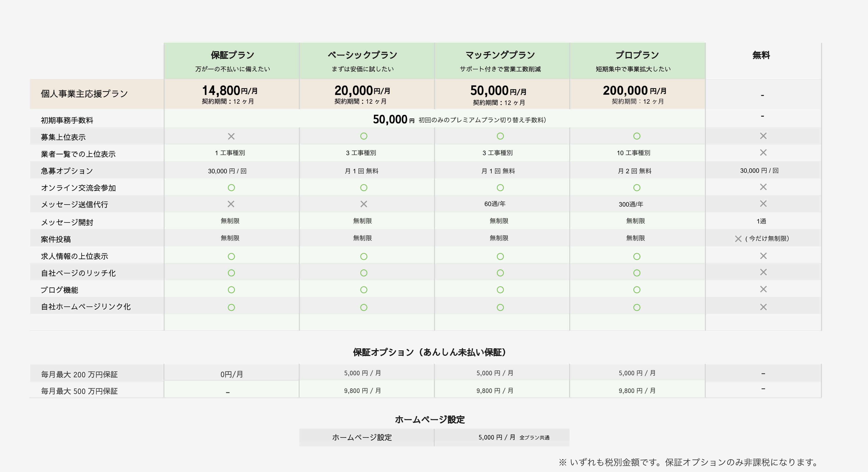The width and height of the screenshot is (868, 472).
Task: Click the X icon for 無料 自社ページのリッチ化
Action: tap(763, 272)
